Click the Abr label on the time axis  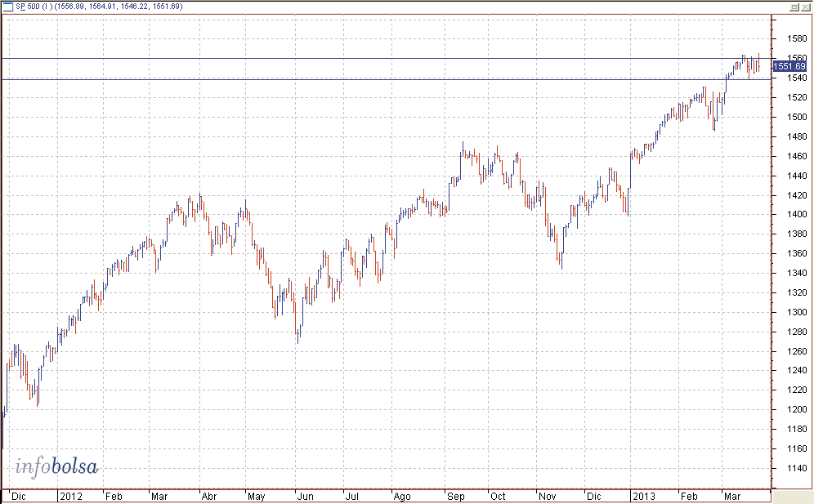tap(209, 496)
